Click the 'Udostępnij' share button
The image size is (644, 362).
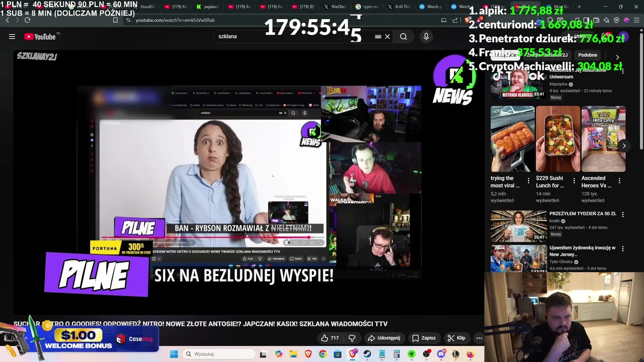[384, 338]
